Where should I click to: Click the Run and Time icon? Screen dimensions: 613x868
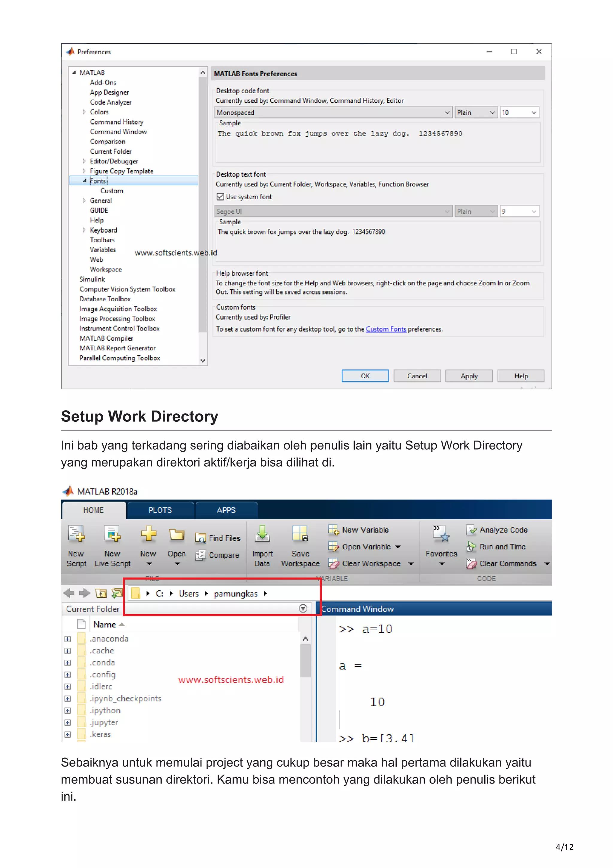pos(471,547)
